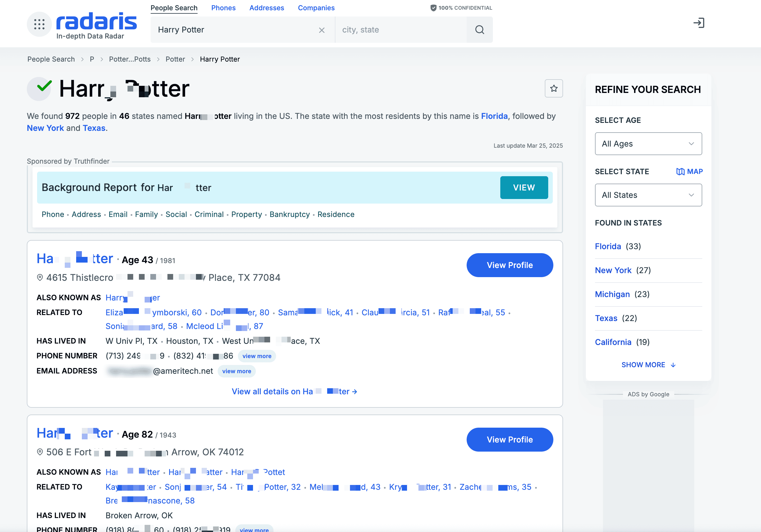Open the All States dropdown
The width and height of the screenshot is (761, 532).
click(648, 195)
